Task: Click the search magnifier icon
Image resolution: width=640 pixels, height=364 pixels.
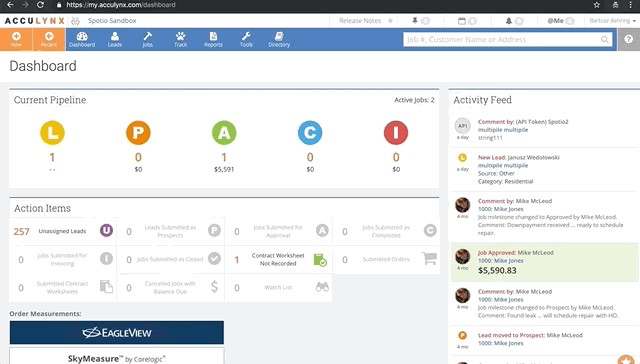Action: (604, 40)
